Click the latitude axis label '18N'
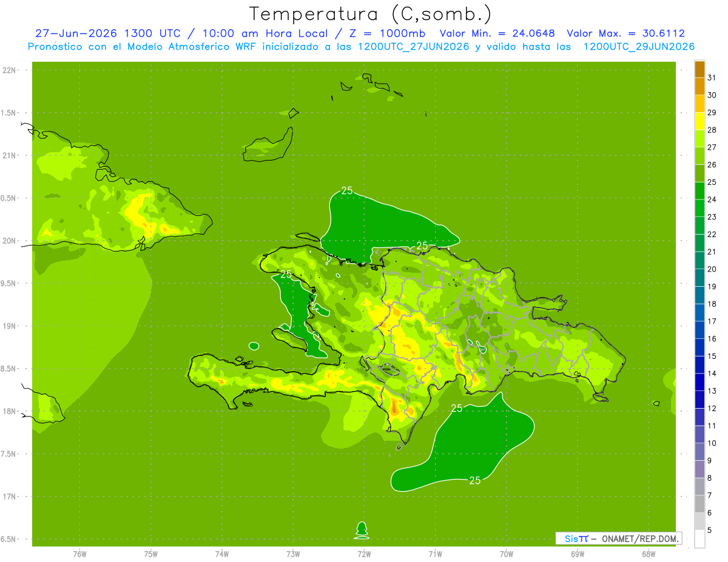 coord(9,411)
